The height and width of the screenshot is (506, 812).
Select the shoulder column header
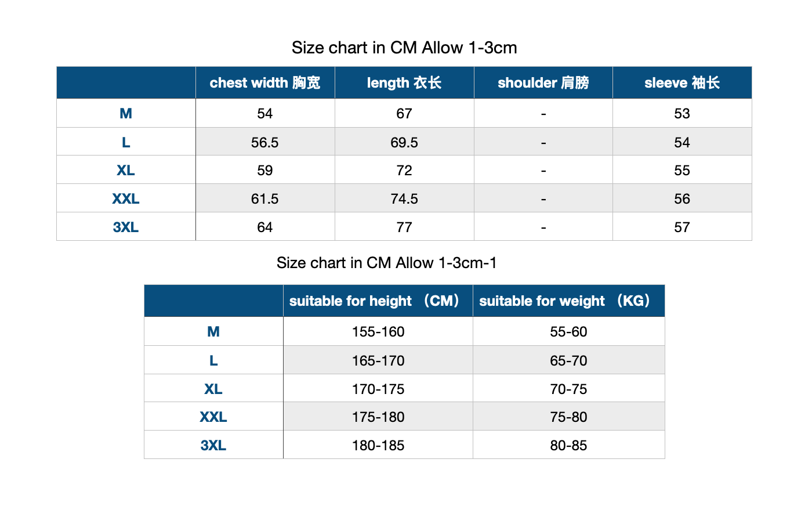click(543, 82)
